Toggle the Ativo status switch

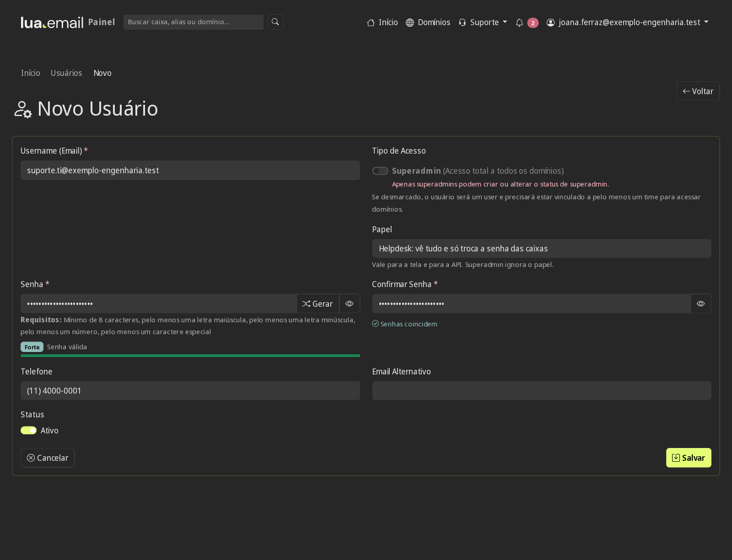point(28,430)
